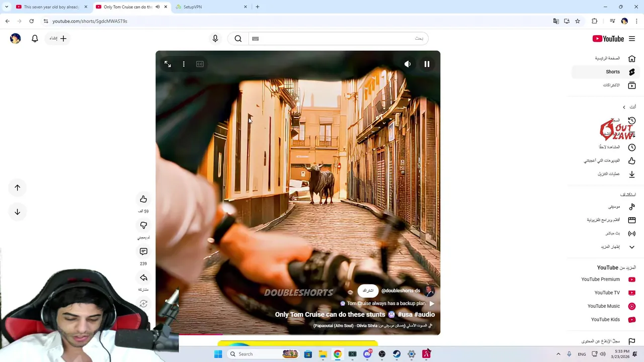Open the account avatar menu in YouTube header

15,39
